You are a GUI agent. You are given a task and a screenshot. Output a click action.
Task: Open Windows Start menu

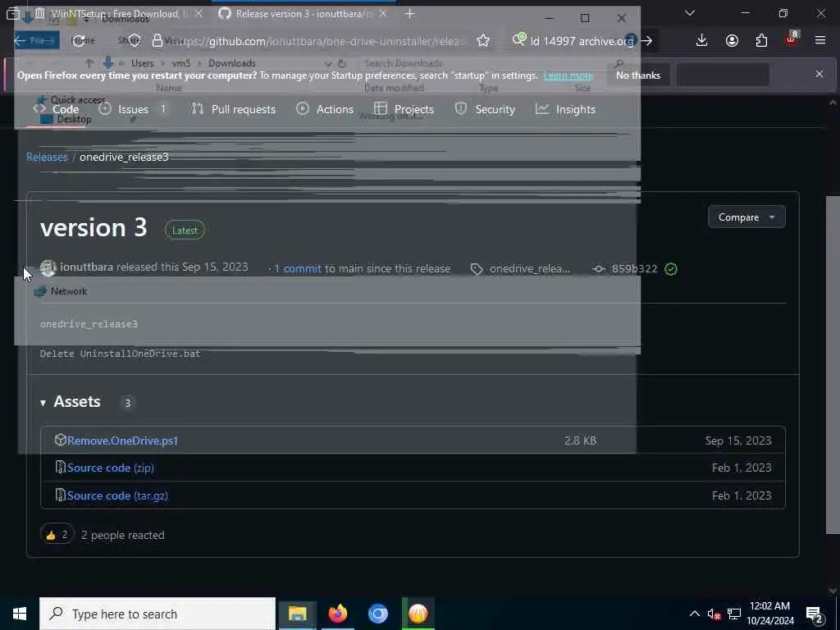[20, 614]
